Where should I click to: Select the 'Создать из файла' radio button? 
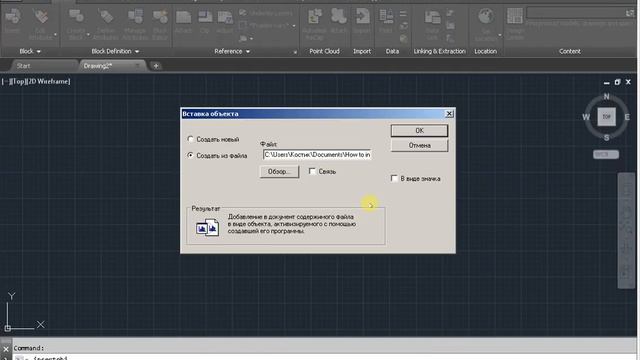[x=191, y=156]
